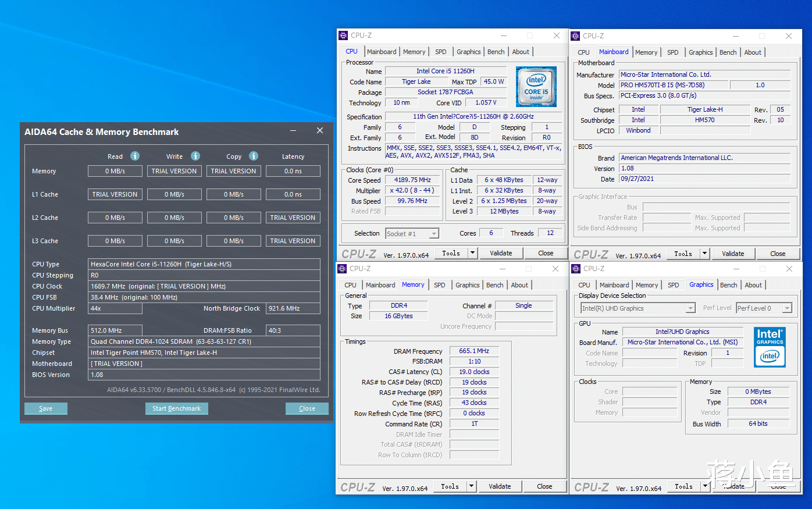Click Save button in AIDA64 benchmark
This screenshot has width=812, height=509.
46,408
